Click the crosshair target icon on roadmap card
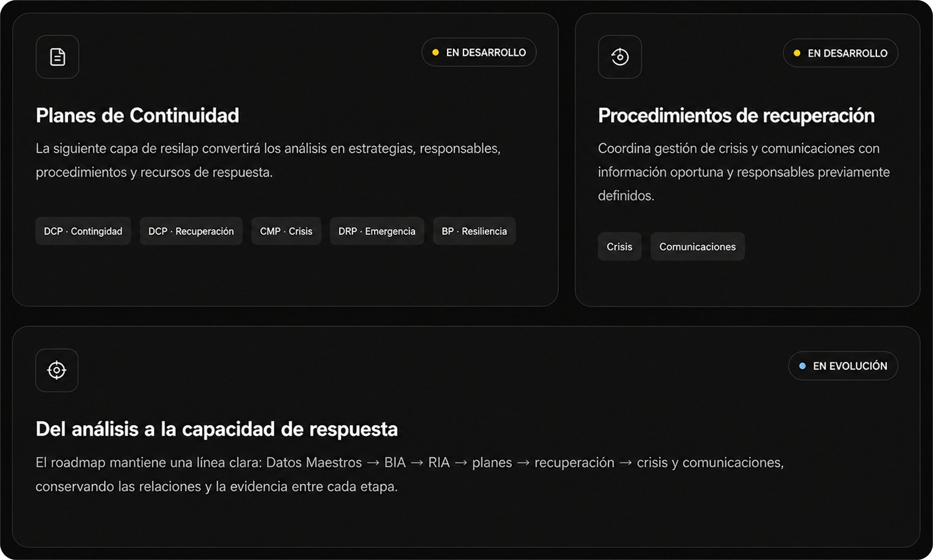Image resolution: width=933 pixels, height=560 pixels. coord(57,370)
